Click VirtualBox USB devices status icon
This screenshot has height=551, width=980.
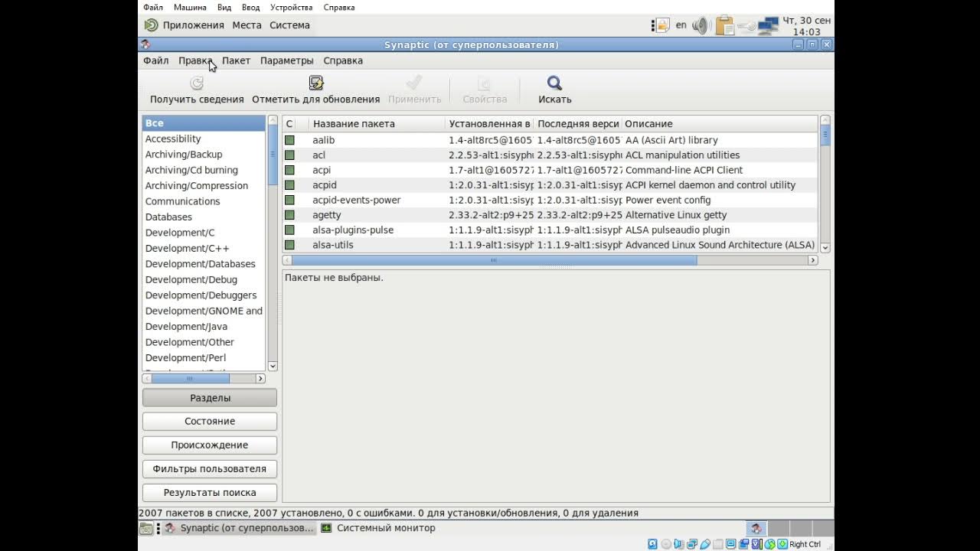[x=705, y=544]
